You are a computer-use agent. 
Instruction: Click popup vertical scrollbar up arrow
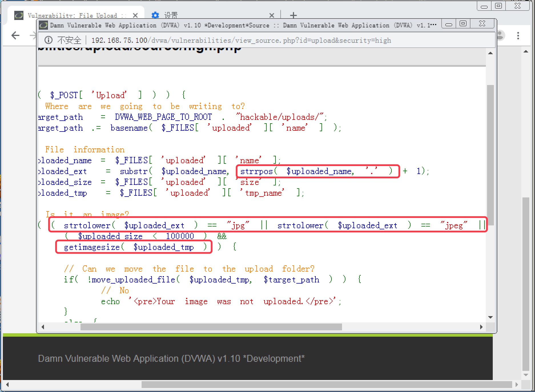coord(490,53)
